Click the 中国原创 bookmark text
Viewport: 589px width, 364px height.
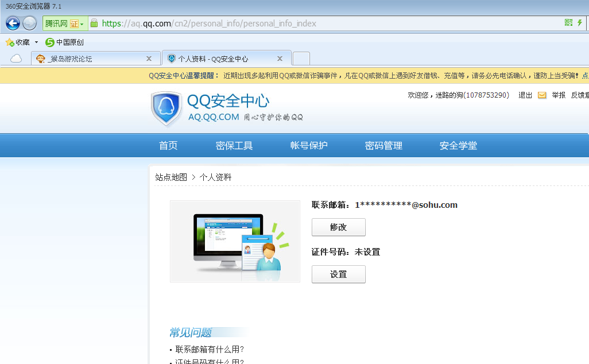tap(70, 42)
